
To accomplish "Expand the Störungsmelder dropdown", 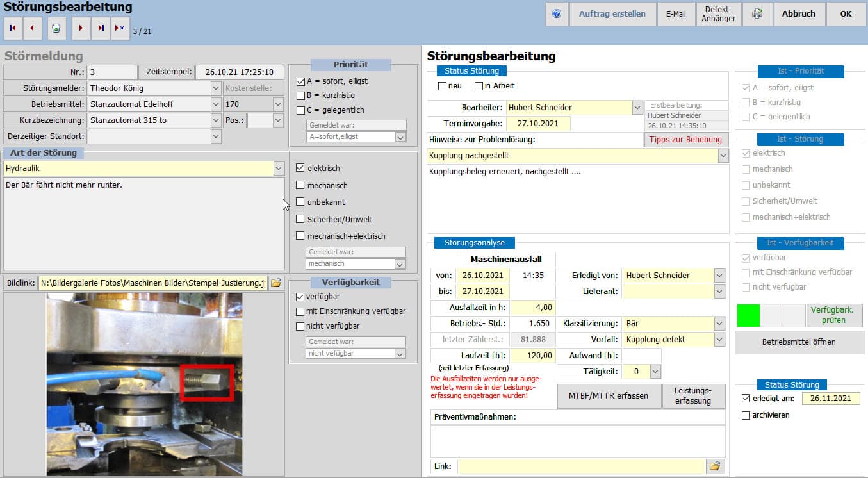I will [x=215, y=88].
